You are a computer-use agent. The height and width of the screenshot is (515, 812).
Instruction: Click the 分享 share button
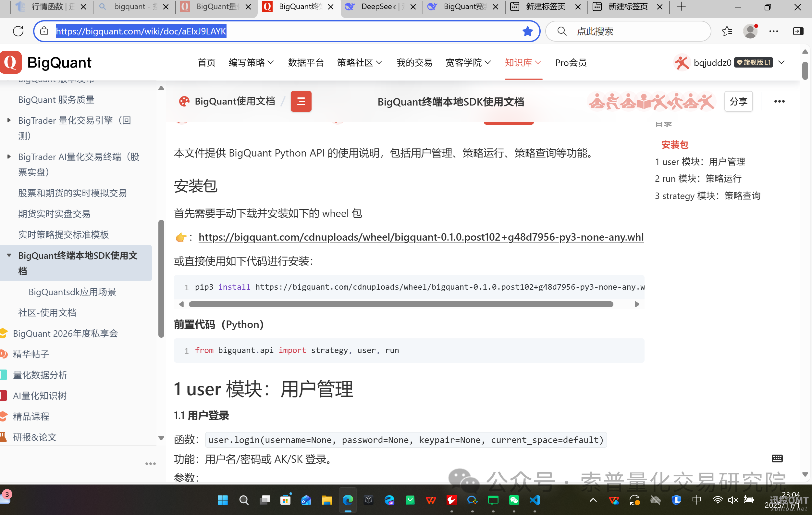(x=738, y=101)
